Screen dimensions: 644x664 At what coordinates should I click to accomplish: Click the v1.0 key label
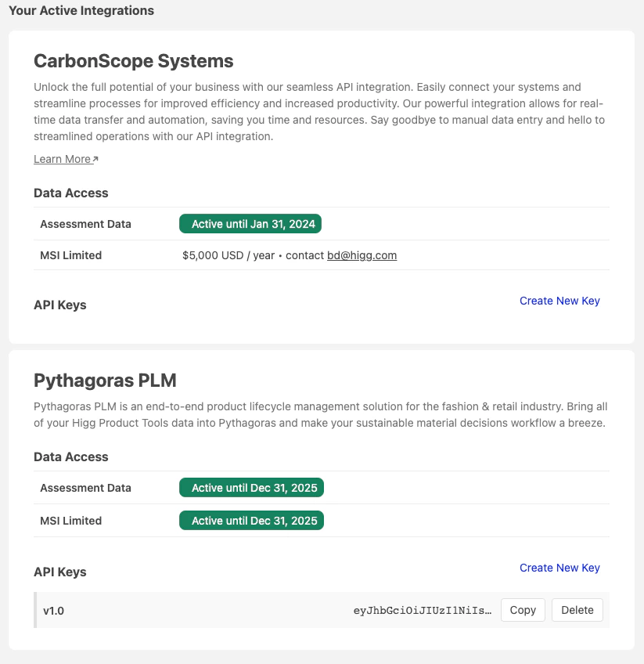[x=54, y=610]
